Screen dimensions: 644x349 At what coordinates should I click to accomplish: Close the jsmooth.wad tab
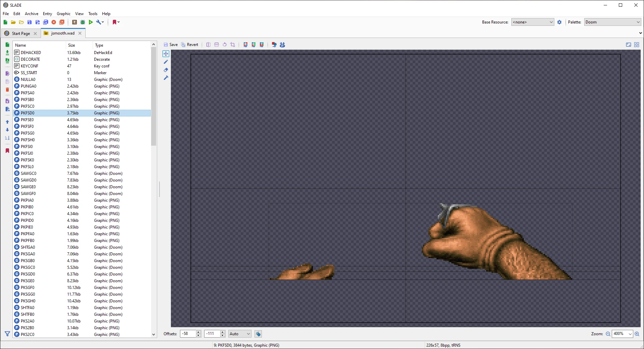(x=80, y=33)
